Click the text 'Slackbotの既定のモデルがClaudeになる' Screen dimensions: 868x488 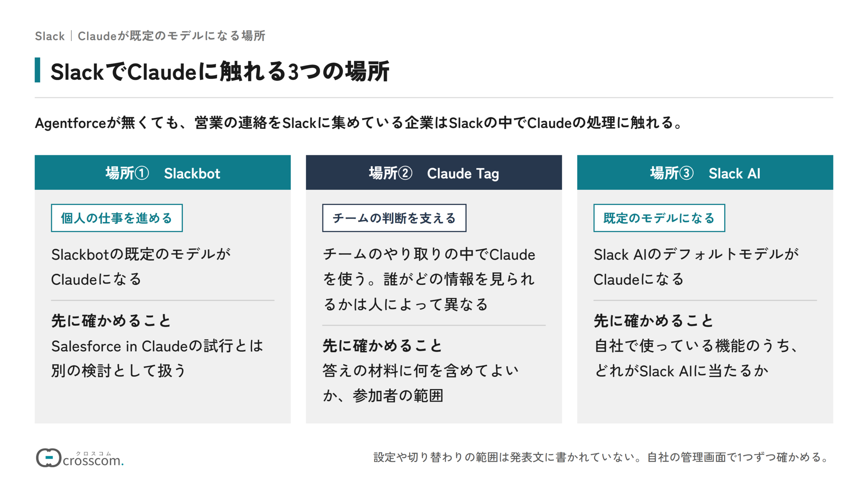(x=141, y=267)
